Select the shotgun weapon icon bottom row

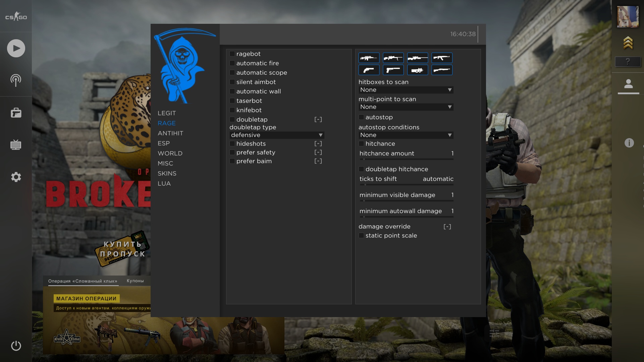pos(441,70)
